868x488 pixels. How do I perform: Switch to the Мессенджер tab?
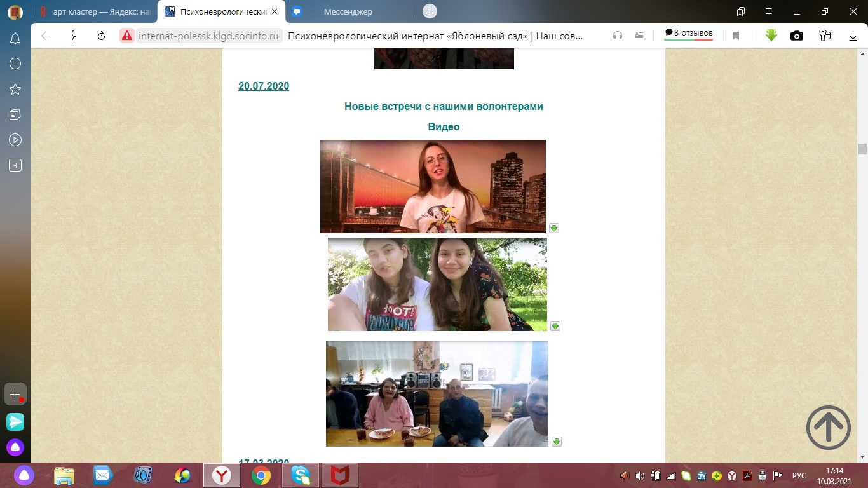coord(348,11)
